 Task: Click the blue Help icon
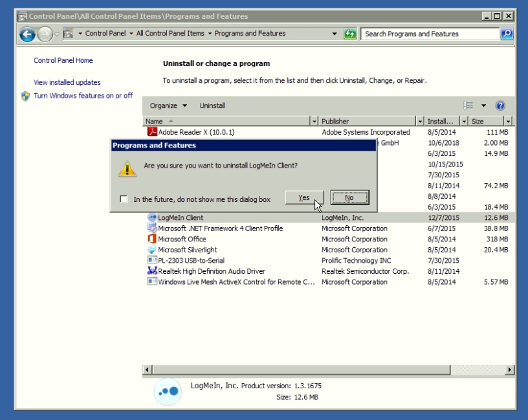[x=500, y=105]
